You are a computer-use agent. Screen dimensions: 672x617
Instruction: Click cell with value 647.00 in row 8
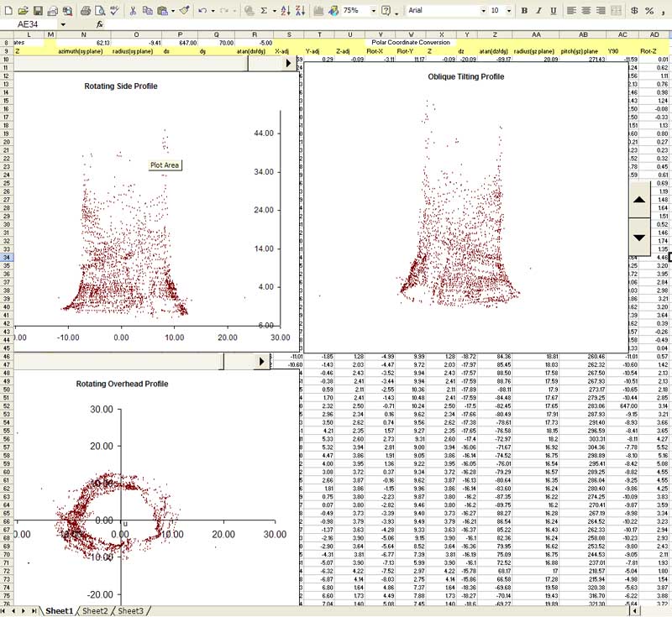[x=181, y=42]
